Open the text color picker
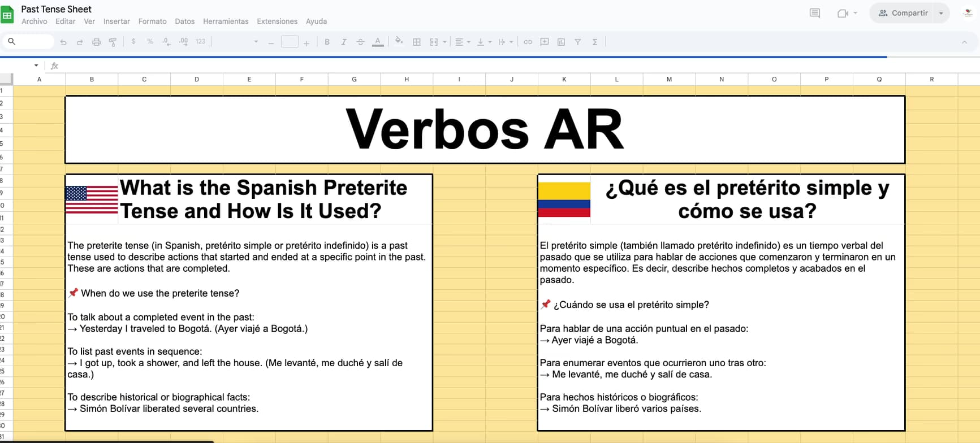The height and width of the screenshot is (443, 980). click(378, 42)
